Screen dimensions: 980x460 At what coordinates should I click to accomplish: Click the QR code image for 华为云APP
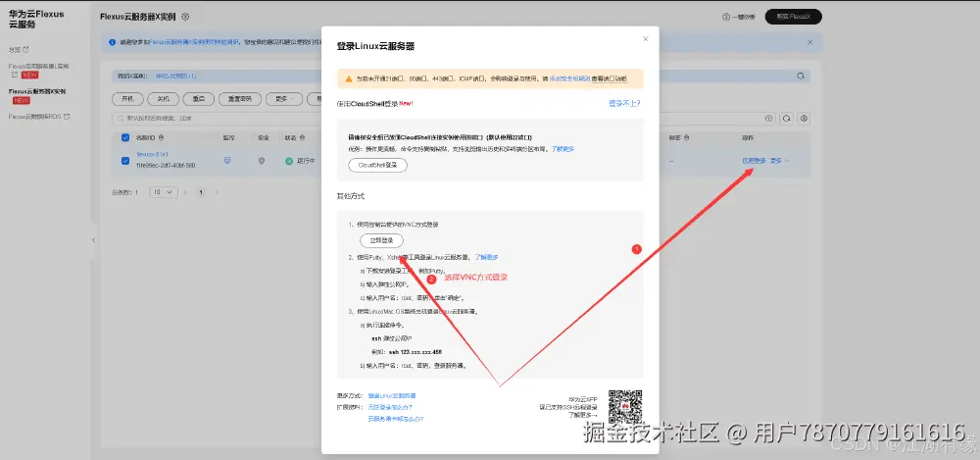[625, 406]
